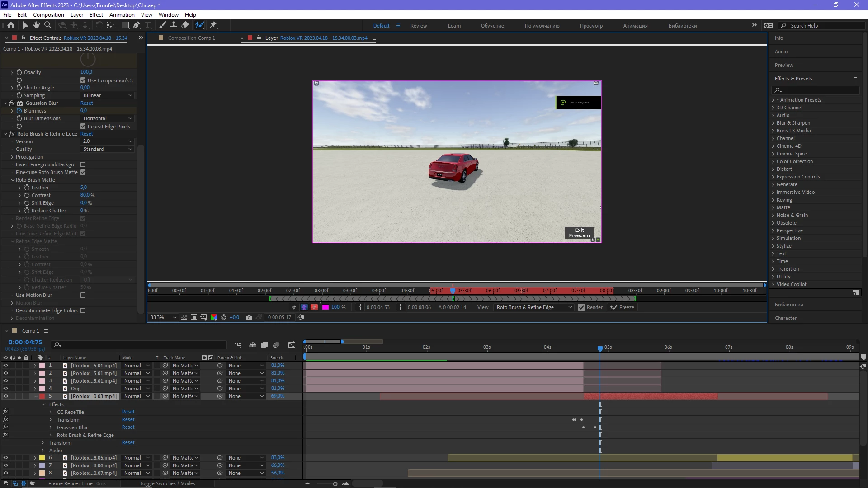Image resolution: width=868 pixels, height=488 pixels.
Task: Take a snapshot with the camera icon
Action: click(x=249, y=318)
